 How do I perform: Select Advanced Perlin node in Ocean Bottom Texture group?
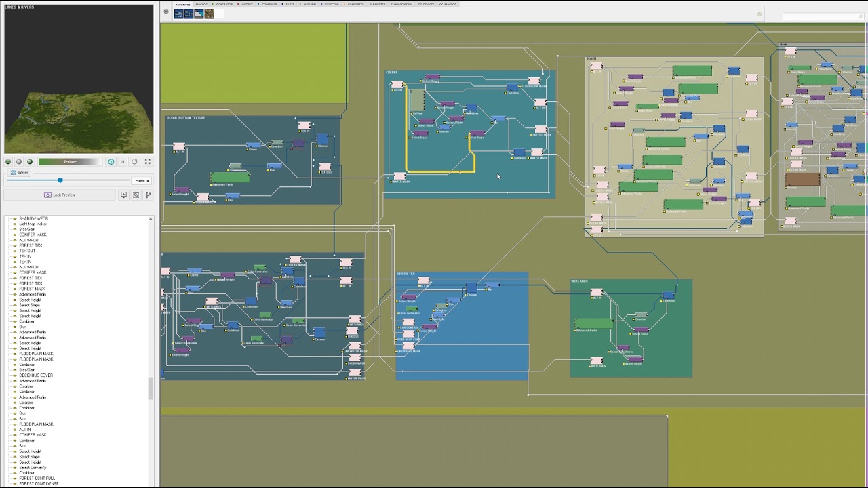tap(229, 178)
